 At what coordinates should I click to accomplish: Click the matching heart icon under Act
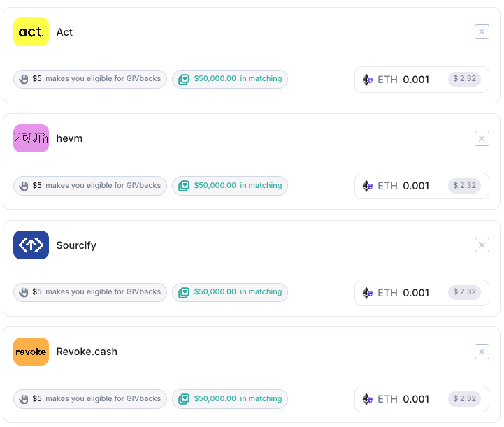(184, 80)
